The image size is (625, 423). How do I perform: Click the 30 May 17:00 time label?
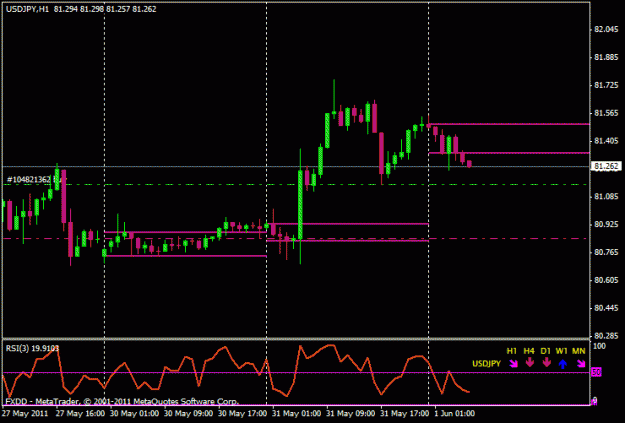[243, 413]
